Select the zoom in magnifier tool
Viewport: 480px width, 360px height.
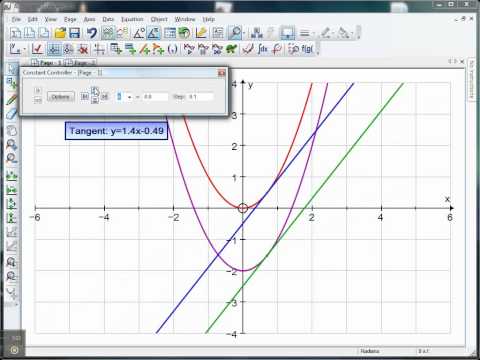(12, 145)
